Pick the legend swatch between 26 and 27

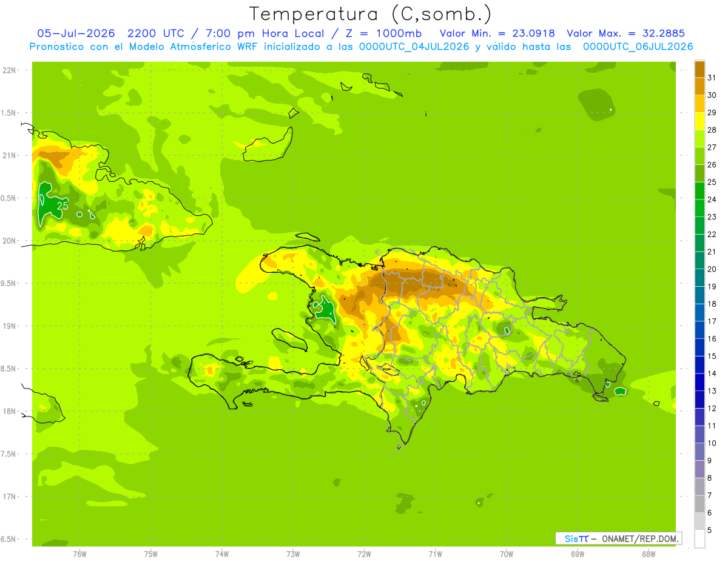tap(699, 156)
